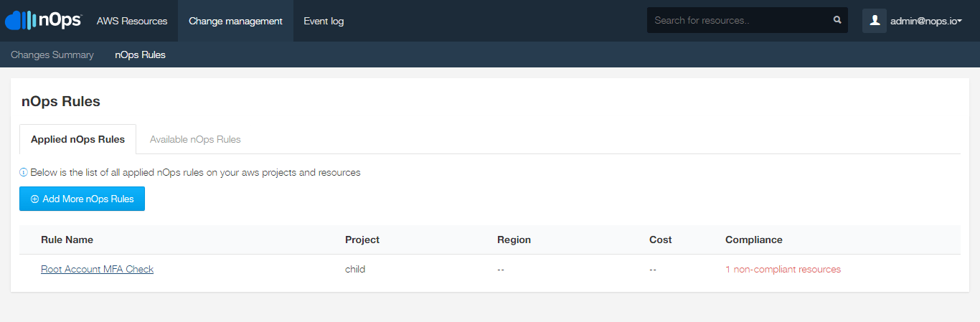Viewport: 980px width, 322px height.
Task: Open Change management menu
Action: 235,21
